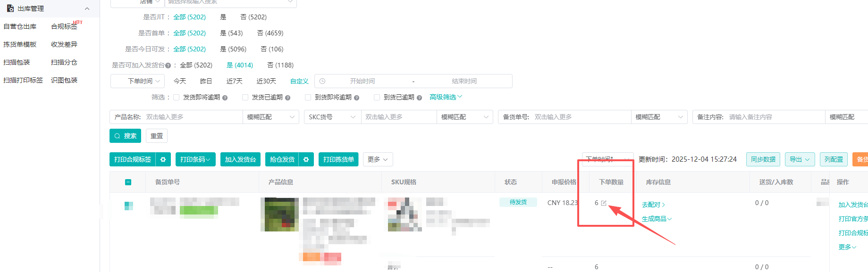Click 拾合发货 button
The height and width of the screenshot is (272, 868).
click(x=282, y=159)
